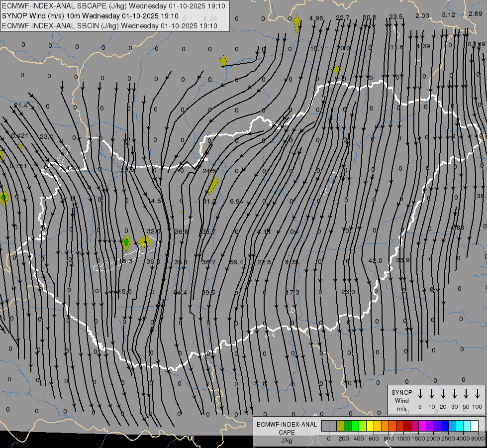Select the pure yellow CAPE legend swatch
This screenshot has height=448, width=487.
(x=370, y=426)
